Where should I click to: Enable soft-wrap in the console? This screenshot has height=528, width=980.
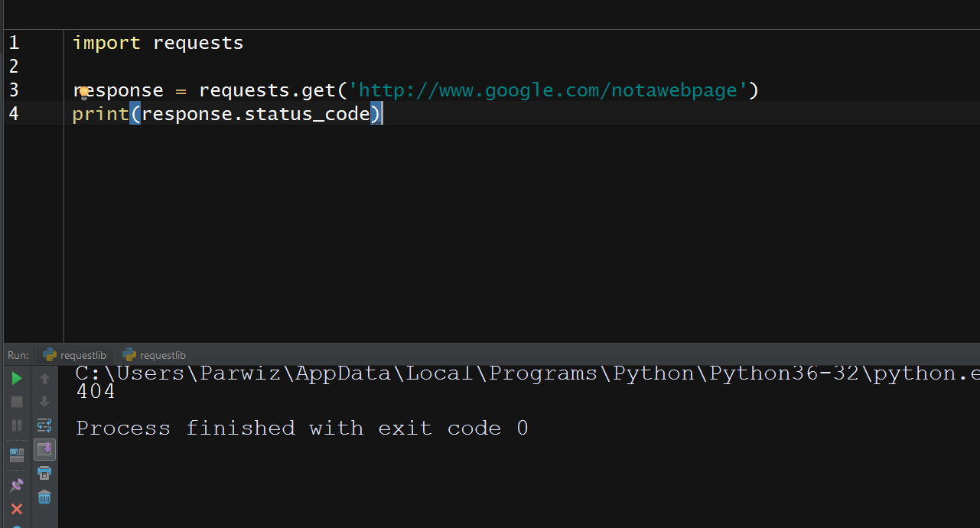44,425
